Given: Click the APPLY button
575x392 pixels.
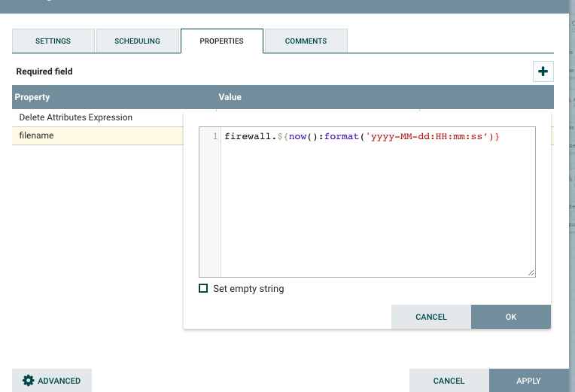Looking at the screenshot, I should (x=528, y=381).
